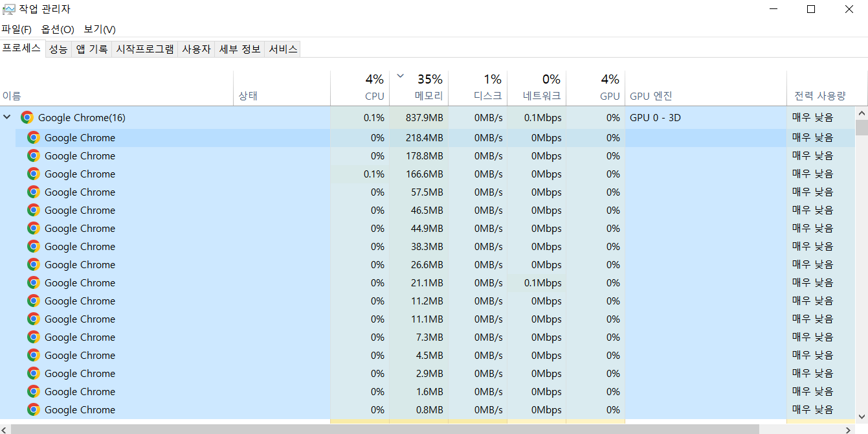
Task: Click the horizontal scrollbar thumb
Action: 385,429
